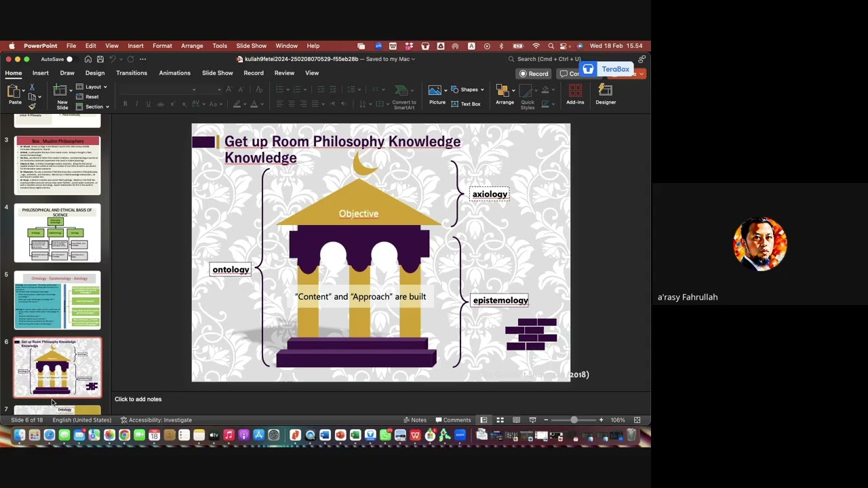The height and width of the screenshot is (488, 868).
Task: Click the Record button
Action: tap(534, 74)
